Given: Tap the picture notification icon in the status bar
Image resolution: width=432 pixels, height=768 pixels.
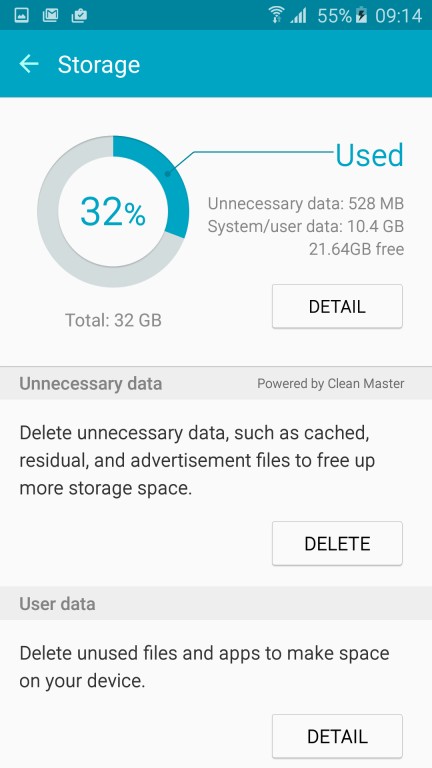Looking at the screenshot, I should click(22, 16).
